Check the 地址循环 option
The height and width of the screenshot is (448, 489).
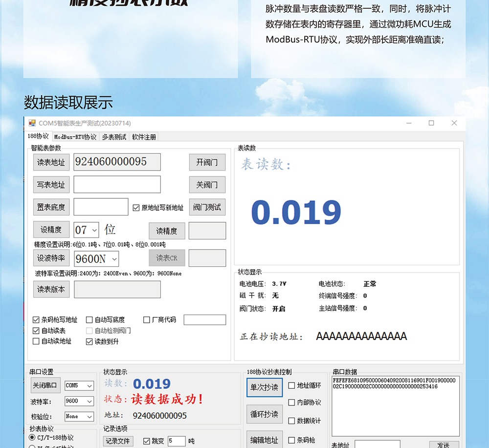coord(291,385)
